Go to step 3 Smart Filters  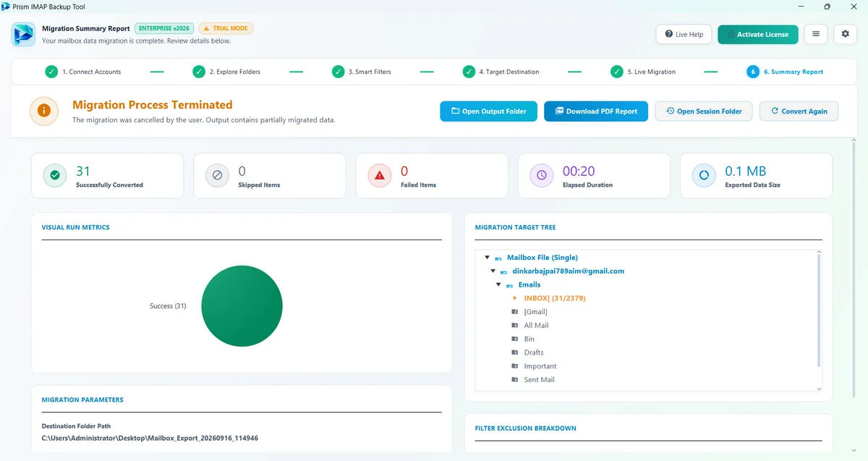pos(361,72)
